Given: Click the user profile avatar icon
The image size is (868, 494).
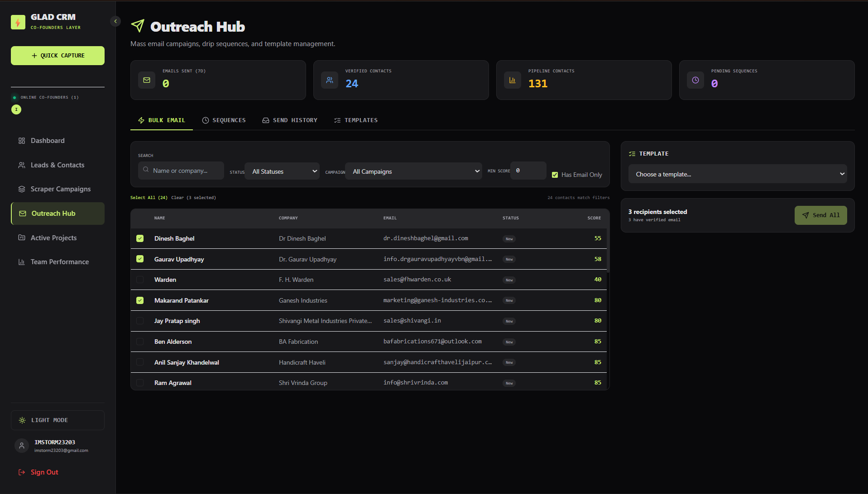Looking at the screenshot, I should [x=22, y=446].
